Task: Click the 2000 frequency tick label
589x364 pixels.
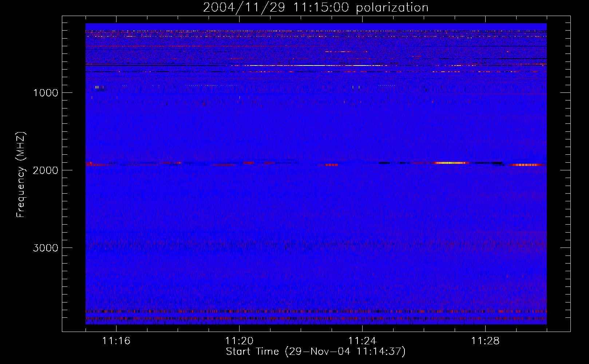Action: pyautogui.click(x=46, y=170)
